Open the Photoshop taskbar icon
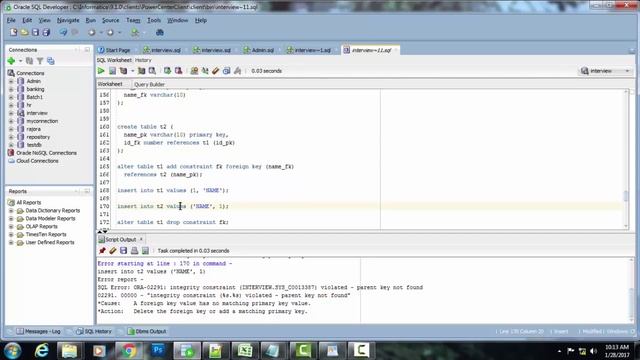Image resolution: width=640 pixels, height=360 pixels. [158, 351]
